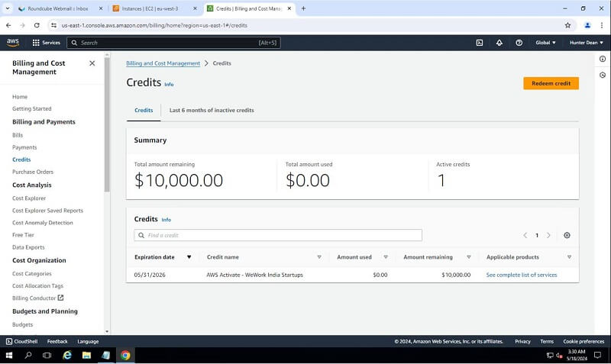The width and height of the screenshot is (611, 364).
Task: Click the help question mark icon
Action: (x=519, y=43)
